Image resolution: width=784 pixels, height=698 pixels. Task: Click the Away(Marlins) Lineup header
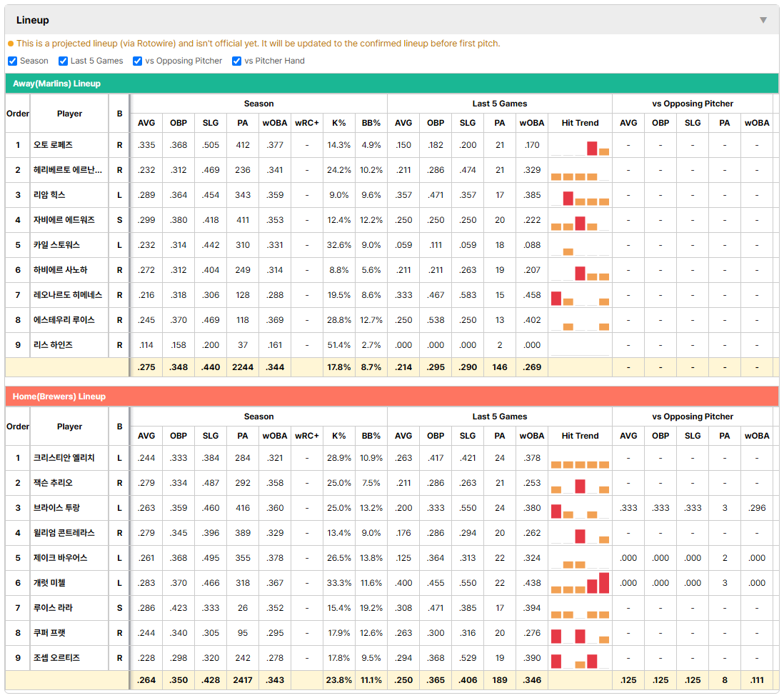(x=56, y=84)
